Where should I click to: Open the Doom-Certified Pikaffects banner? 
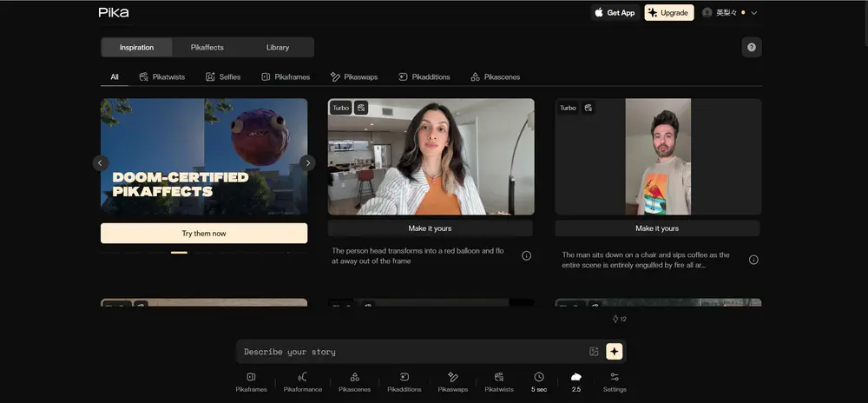pos(204,156)
